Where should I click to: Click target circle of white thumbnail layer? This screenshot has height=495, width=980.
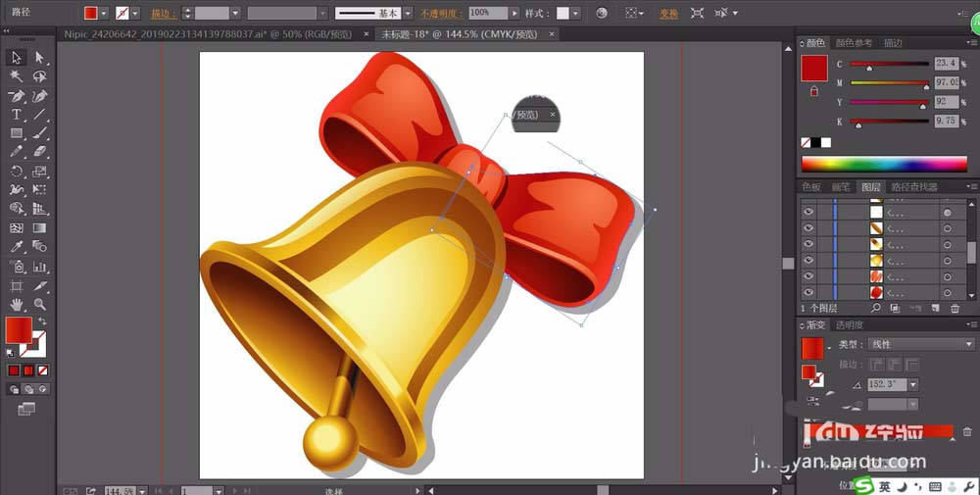coord(948,213)
